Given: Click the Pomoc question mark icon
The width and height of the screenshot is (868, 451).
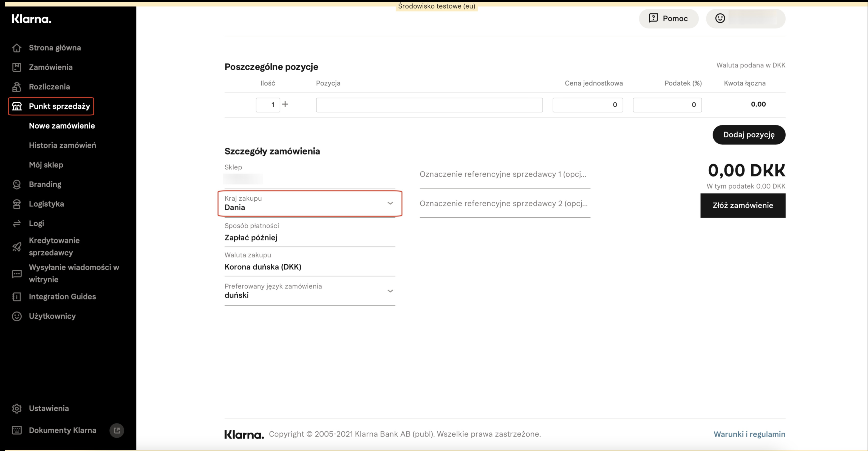Looking at the screenshot, I should (653, 18).
